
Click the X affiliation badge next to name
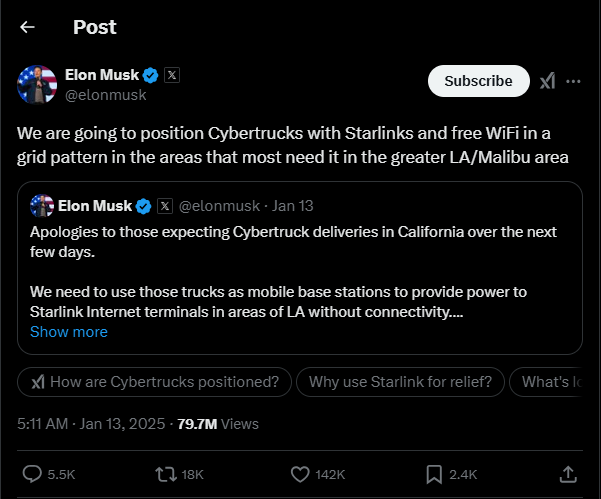[172, 75]
